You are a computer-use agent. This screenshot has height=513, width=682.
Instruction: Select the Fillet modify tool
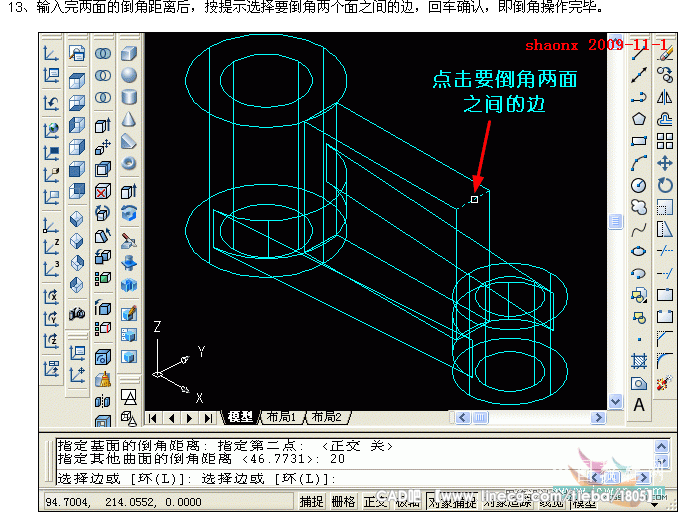[x=665, y=360]
